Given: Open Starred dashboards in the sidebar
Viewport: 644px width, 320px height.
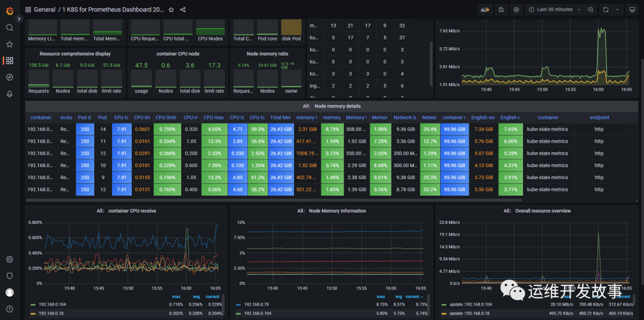Looking at the screenshot, I should (10, 44).
